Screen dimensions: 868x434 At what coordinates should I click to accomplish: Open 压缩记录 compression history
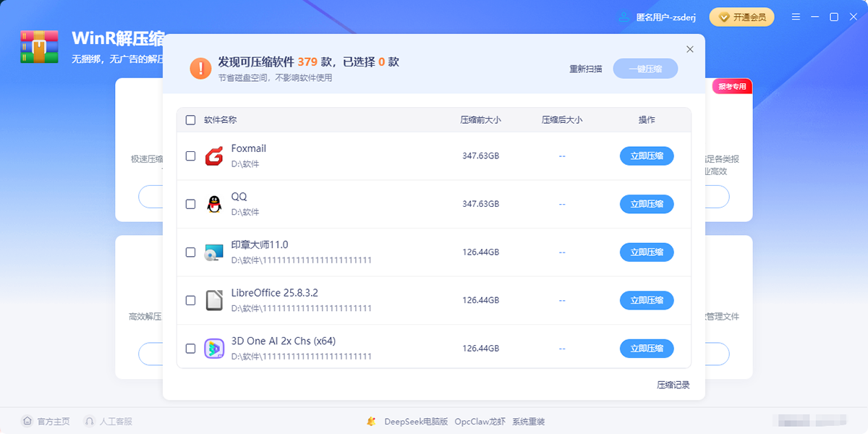pyautogui.click(x=673, y=385)
